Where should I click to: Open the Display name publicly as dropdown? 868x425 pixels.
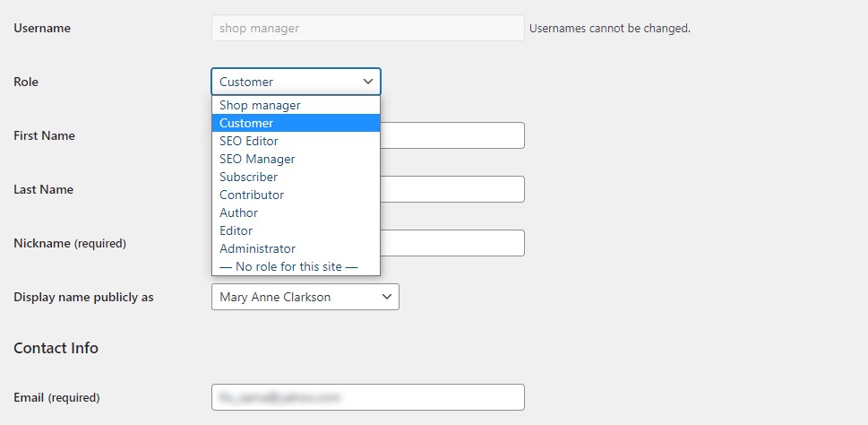click(305, 297)
